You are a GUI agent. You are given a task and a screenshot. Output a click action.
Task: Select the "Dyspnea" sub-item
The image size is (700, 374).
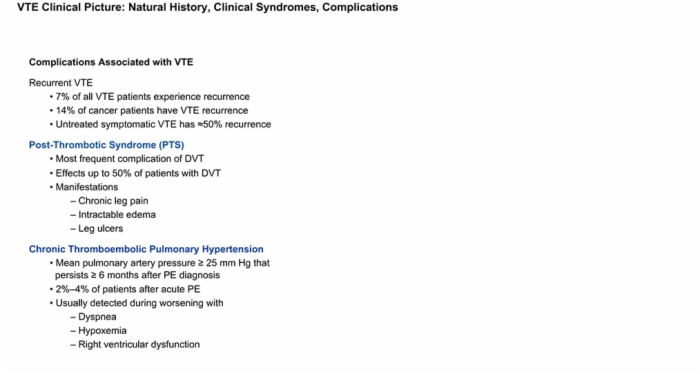pos(94,317)
